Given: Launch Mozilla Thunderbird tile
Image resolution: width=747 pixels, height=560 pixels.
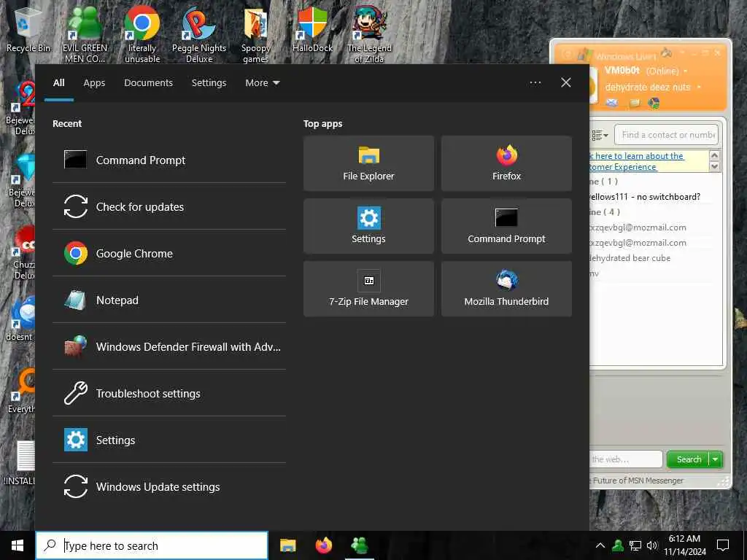Looking at the screenshot, I should 506,289.
